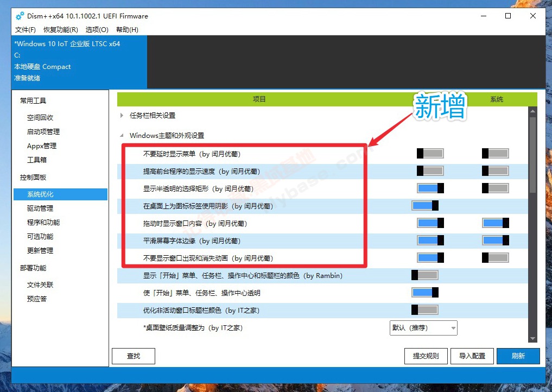Toggle 不要延时显示菜单 in 项目 column
Screen dimensions: 552x392
430,153
